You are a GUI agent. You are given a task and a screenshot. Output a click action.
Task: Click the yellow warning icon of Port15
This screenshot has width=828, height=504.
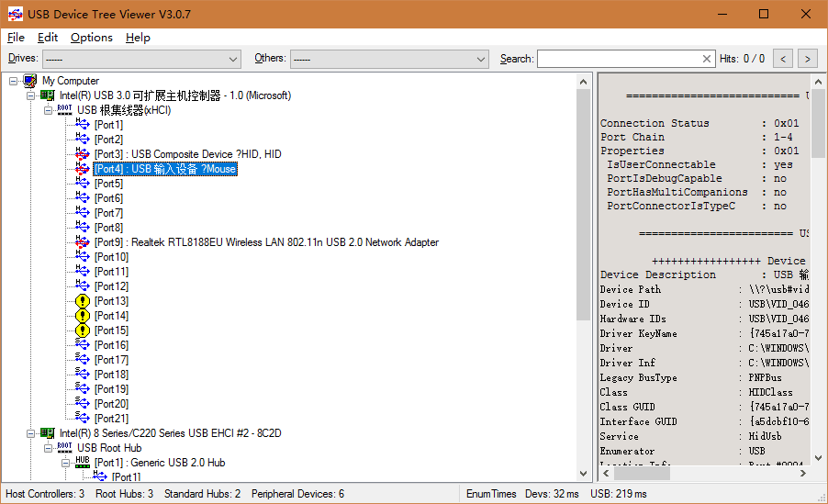click(83, 330)
